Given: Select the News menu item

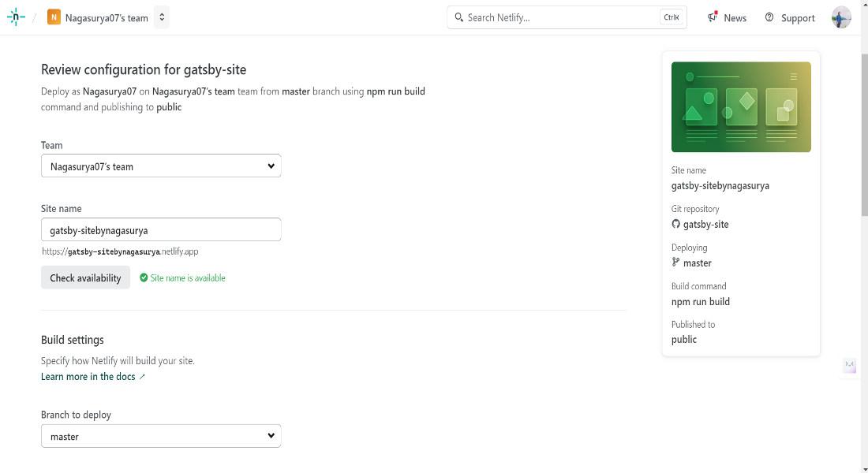Looking at the screenshot, I should (735, 17).
